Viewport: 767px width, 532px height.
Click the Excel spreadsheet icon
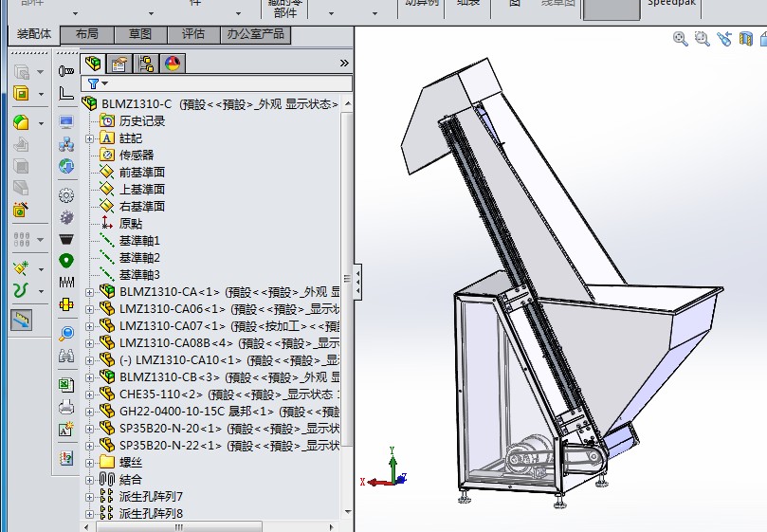coord(66,385)
